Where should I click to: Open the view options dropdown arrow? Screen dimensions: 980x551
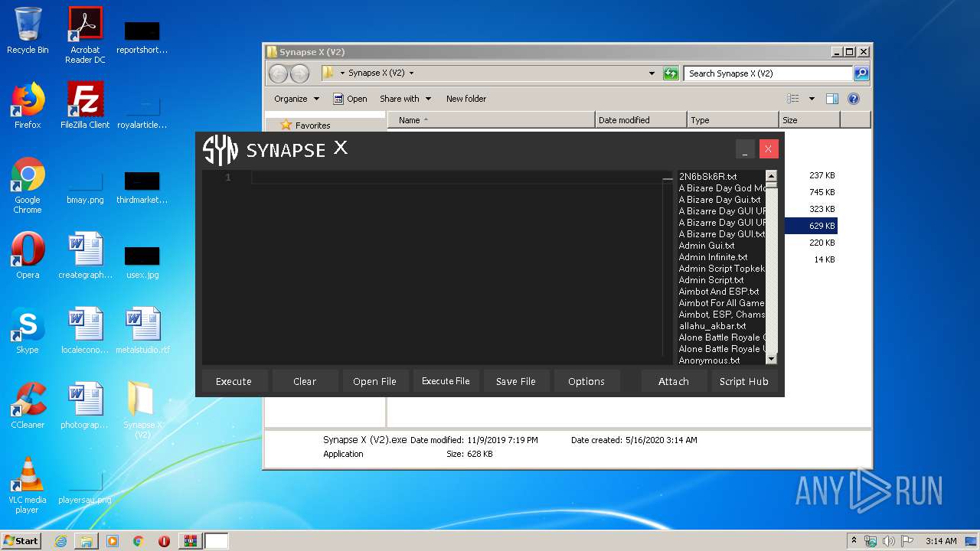[812, 99]
